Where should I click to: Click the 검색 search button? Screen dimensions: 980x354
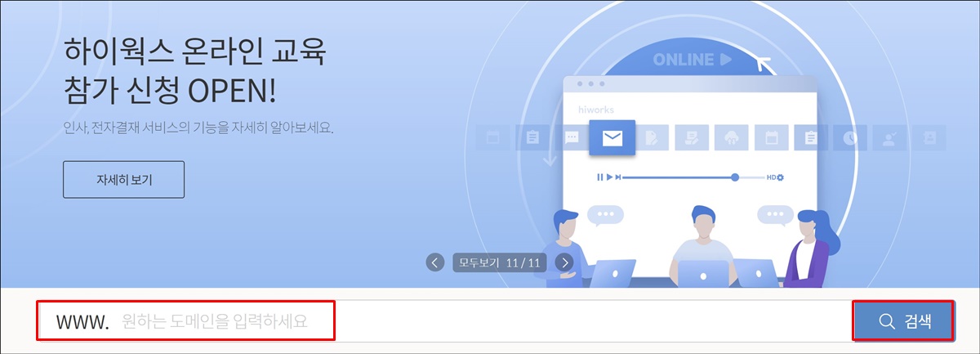904,321
